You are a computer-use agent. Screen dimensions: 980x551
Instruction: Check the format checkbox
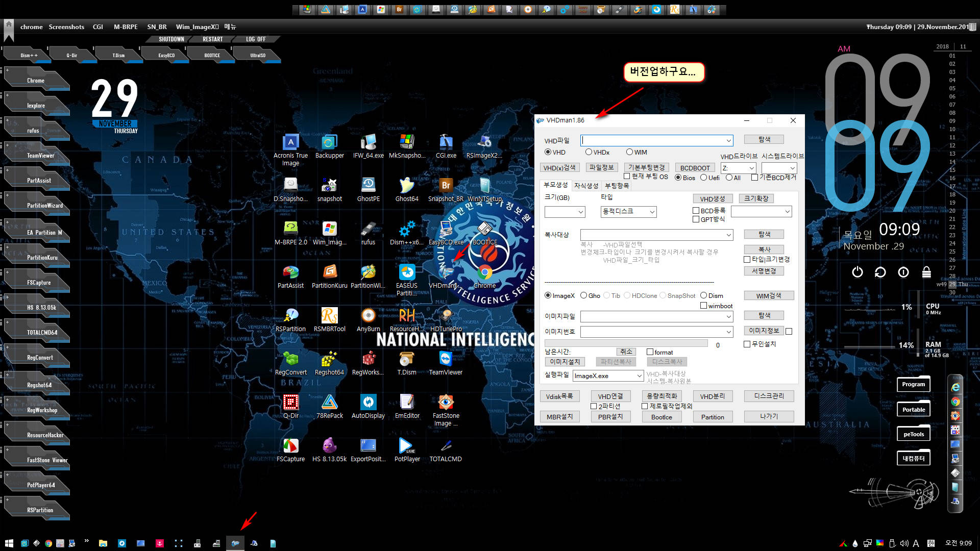[x=650, y=352]
